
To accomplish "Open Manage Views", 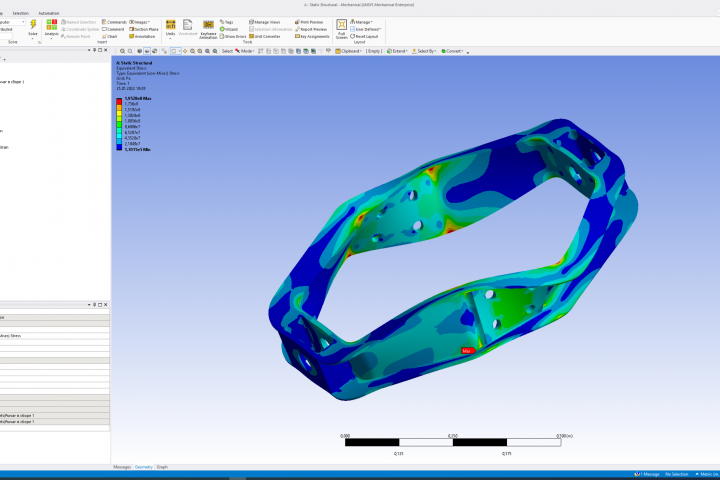I will pyautogui.click(x=264, y=22).
